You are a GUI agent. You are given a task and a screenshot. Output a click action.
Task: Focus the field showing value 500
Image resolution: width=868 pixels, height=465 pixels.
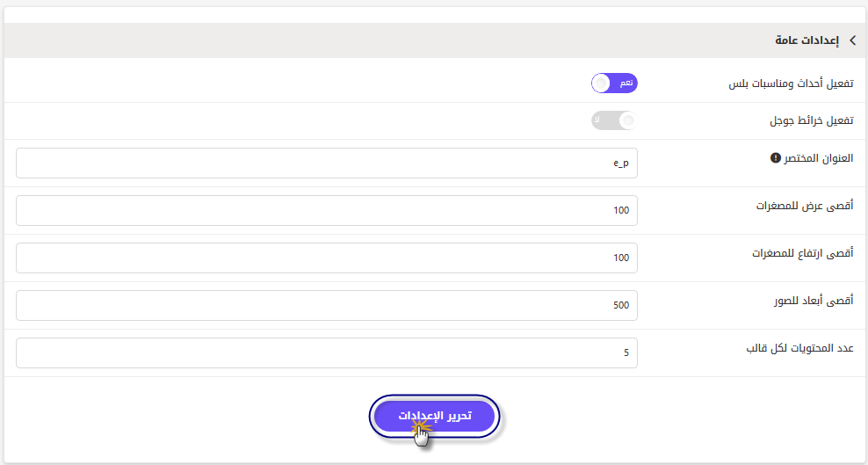pos(327,306)
